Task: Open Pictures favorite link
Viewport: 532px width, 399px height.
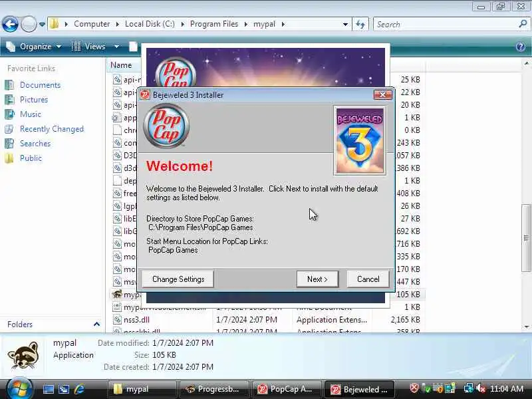Action: click(34, 99)
